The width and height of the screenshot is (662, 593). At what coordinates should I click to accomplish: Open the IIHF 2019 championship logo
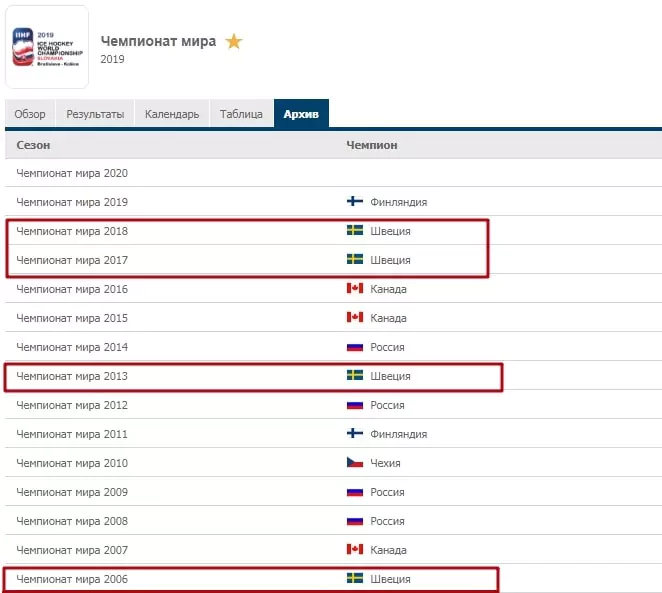pos(47,47)
